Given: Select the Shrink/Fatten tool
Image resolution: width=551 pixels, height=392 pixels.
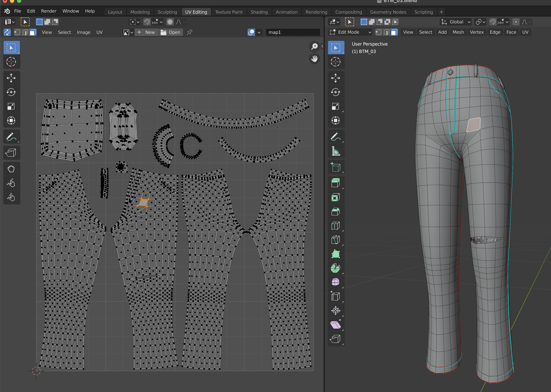Looking at the screenshot, I should (336, 311).
